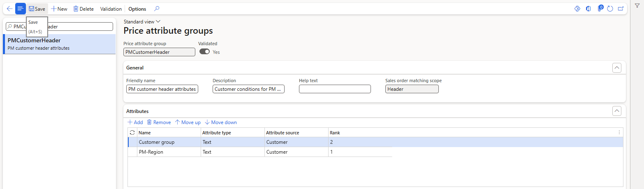
Task: Open grid options vertical dots
Action: tap(619, 132)
